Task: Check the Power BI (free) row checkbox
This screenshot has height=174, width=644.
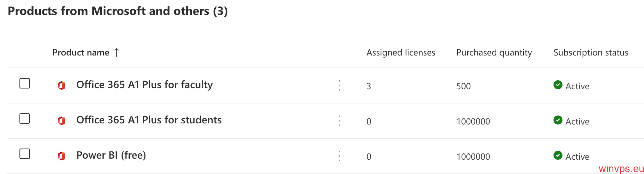Action: point(25,154)
